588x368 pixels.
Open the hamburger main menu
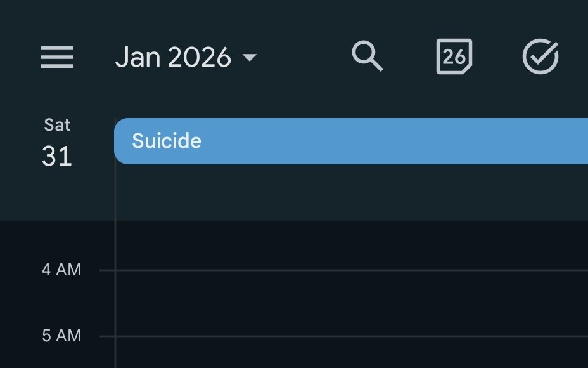57,57
